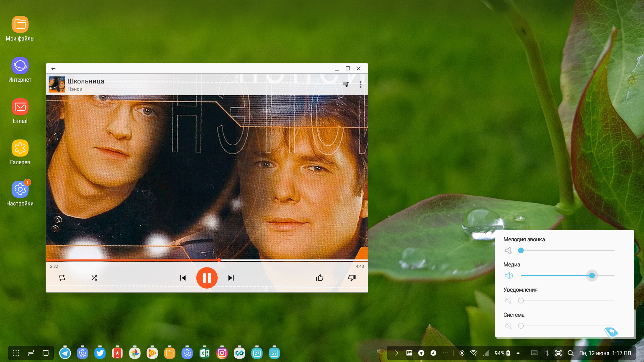This screenshot has width=644, height=362.
Task: Click the ringtone Мелодия звонка volume slider
Action: (x=568, y=250)
